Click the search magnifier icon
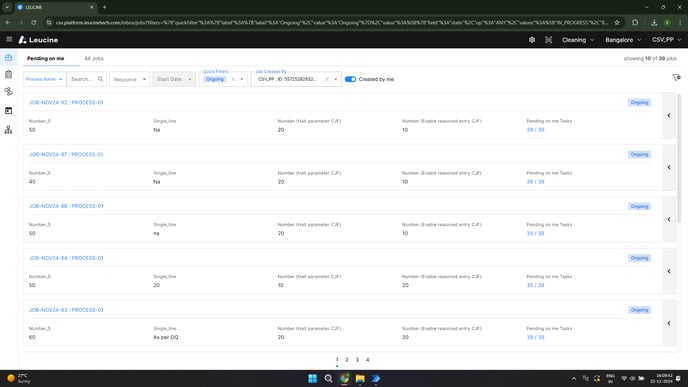688x387 pixels. 100,79
